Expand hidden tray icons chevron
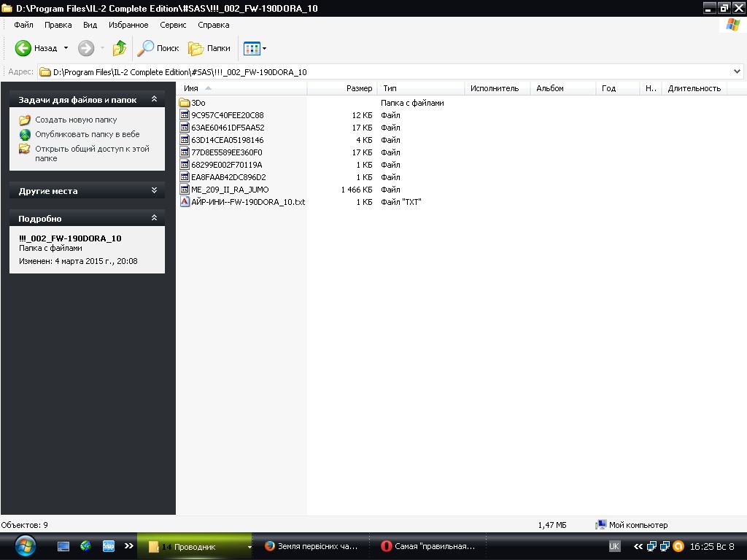This screenshot has height=560, width=747. [x=638, y=546]
